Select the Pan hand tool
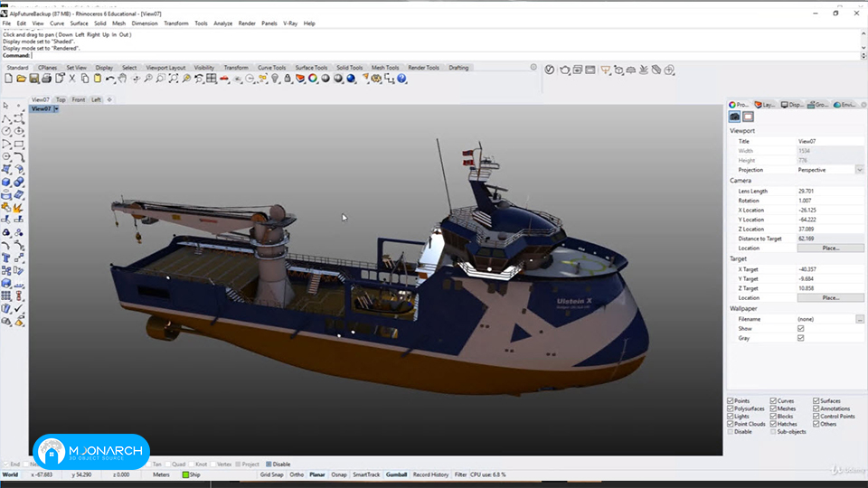Viewport: 868px width, 488px height. click(x=122, y=80)
